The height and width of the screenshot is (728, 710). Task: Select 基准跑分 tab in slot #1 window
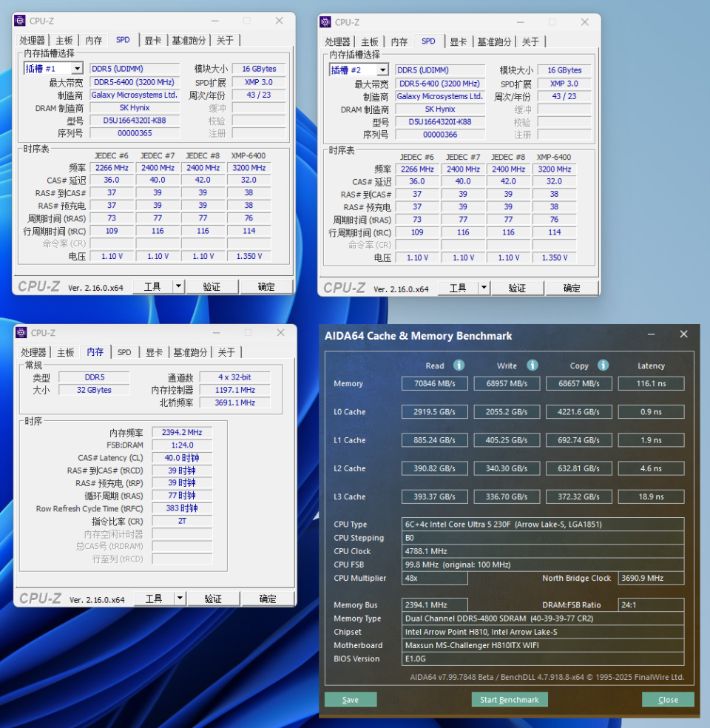click(x=189, y=41)
